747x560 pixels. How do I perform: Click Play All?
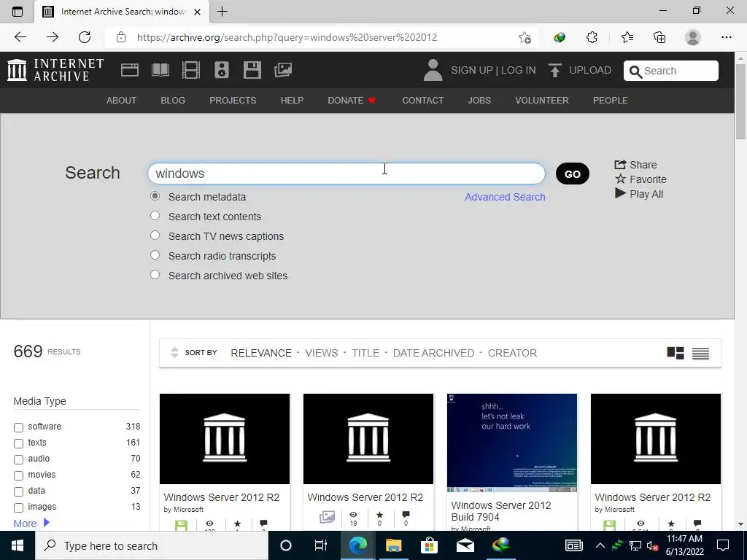[x=639, y=194]
